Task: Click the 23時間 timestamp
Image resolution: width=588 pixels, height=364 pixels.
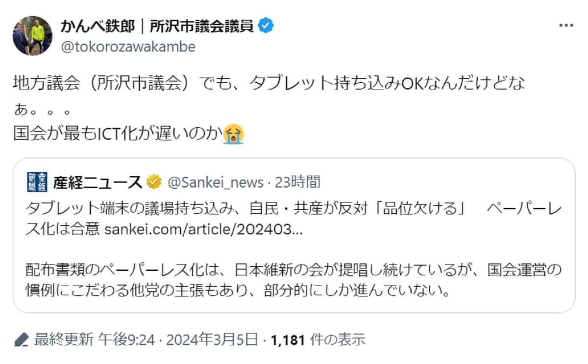Action: point(298,183)
